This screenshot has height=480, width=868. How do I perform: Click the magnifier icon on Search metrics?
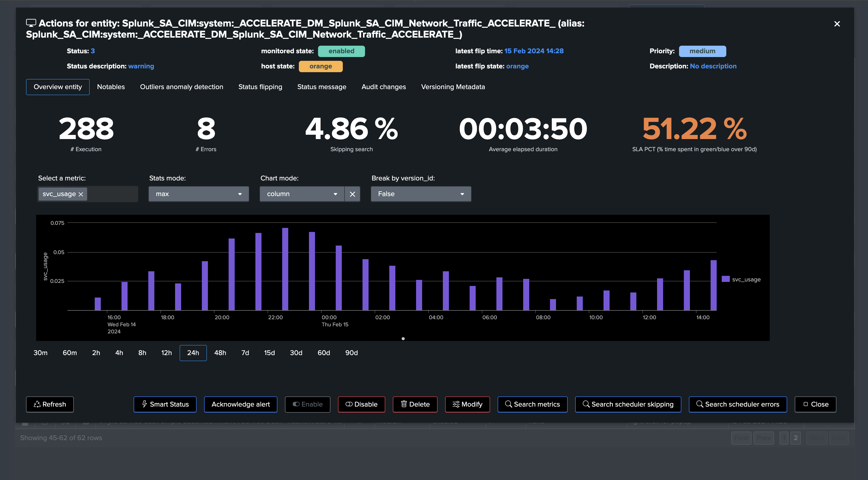click(509, 404)
